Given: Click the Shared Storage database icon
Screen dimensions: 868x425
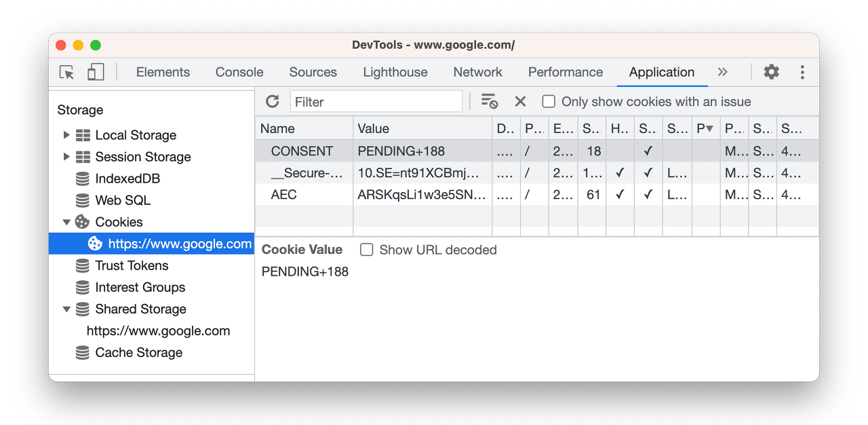Looking at the screenshot, I should (83, 309).
